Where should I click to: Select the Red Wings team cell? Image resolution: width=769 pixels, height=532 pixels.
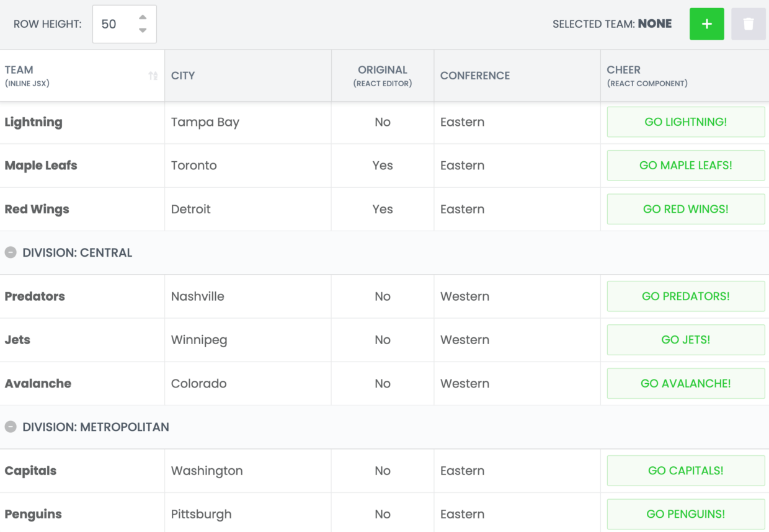(x=82, y=209)
